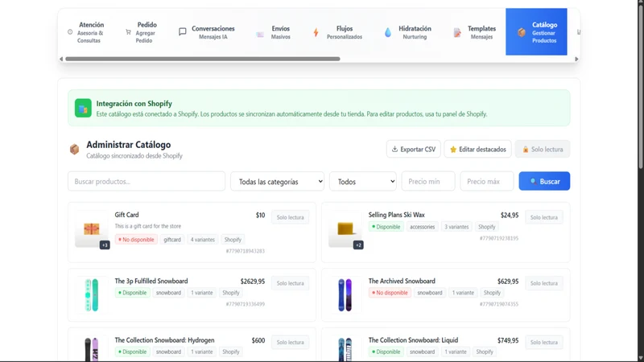Select the Catálogo Gestionar Productos tab
Viewport: 644px width, 362px height.
pyautogui.click(x=536, y=32)
